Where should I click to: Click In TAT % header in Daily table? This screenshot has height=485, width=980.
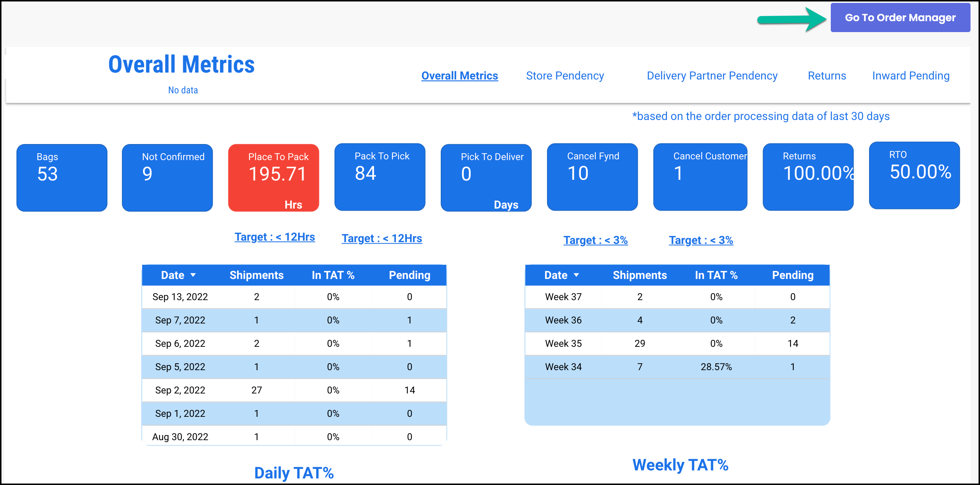(x=333, y=275)
